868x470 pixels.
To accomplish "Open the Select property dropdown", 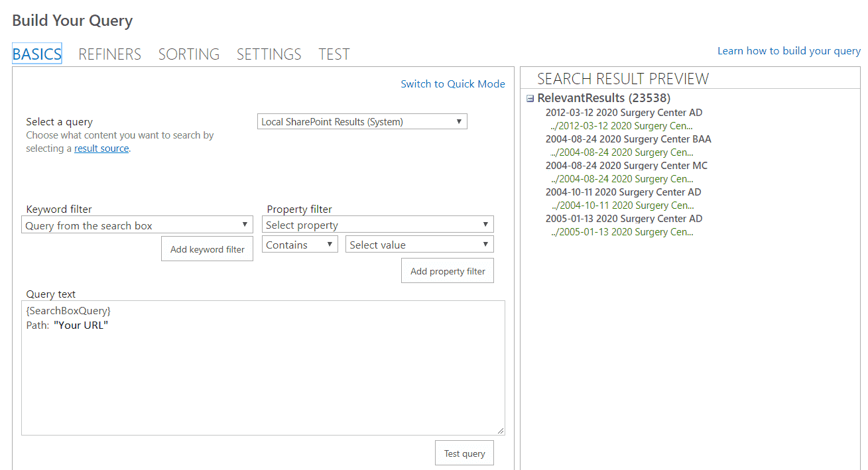I will (x=378, y=225).
